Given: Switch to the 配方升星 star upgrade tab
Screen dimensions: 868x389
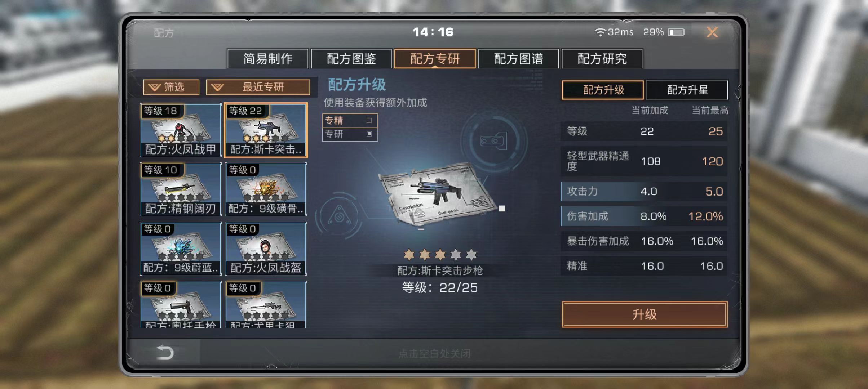Looking at the screenshot, I should (x=687, y=90).
